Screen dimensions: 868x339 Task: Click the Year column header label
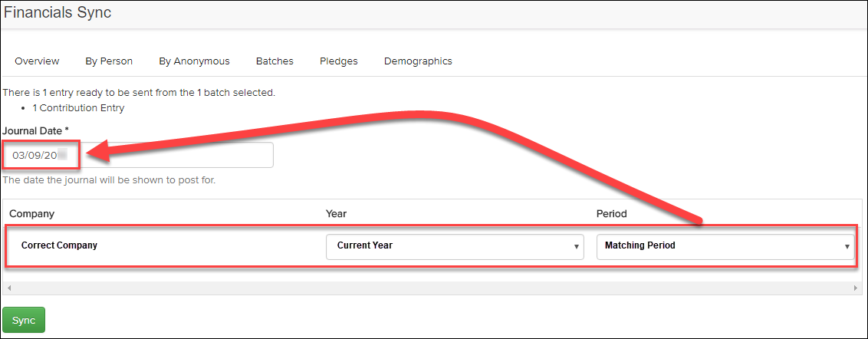337,213
